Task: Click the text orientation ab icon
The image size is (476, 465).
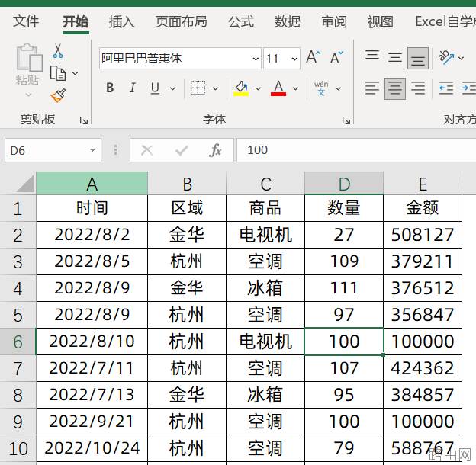Action: click(446, 57)
